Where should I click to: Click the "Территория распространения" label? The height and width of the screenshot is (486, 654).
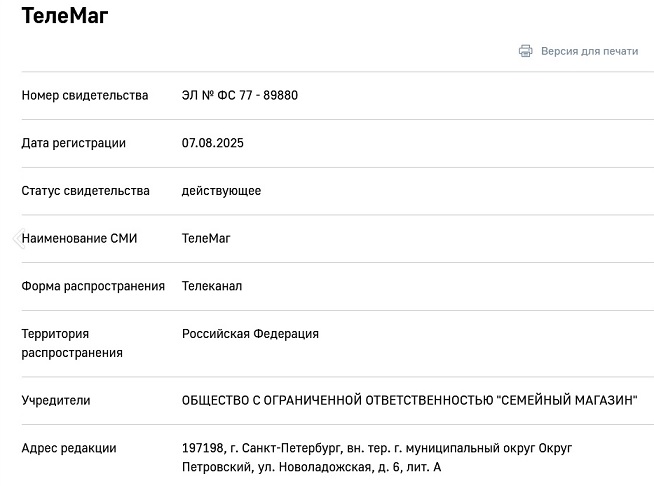point(72,343)
